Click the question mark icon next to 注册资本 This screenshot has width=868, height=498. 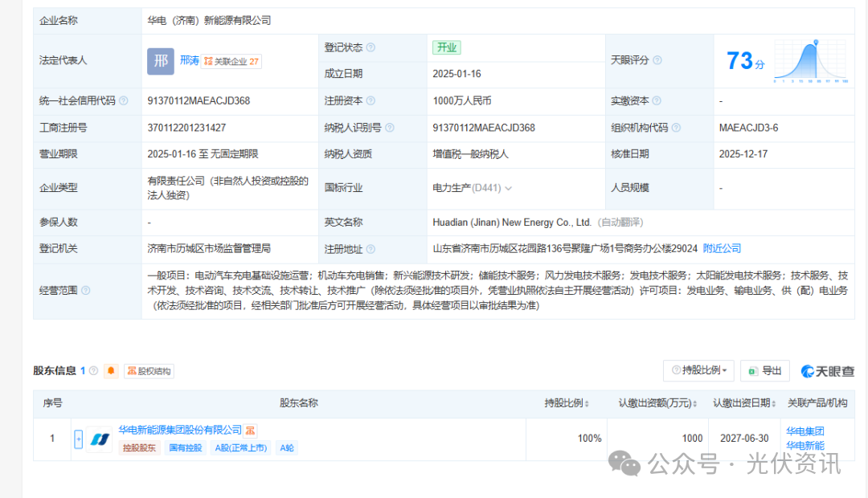(371, 100)
